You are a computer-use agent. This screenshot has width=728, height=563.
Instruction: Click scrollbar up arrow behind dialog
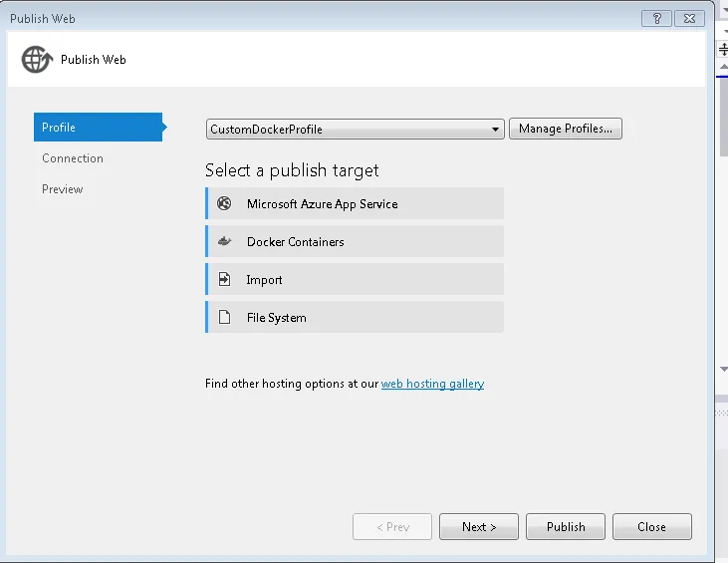pos(723,67)
